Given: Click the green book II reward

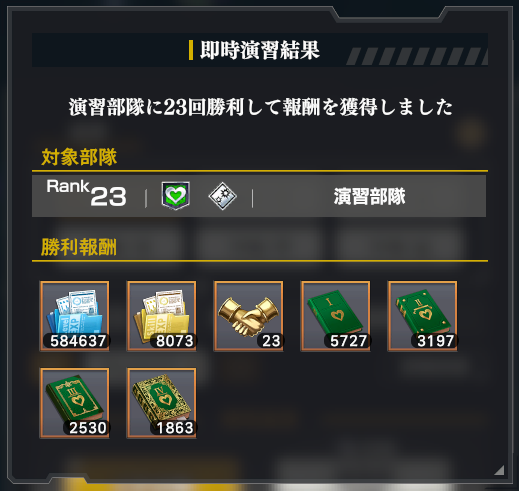Looking at the screenshot, I should (422, 316).
